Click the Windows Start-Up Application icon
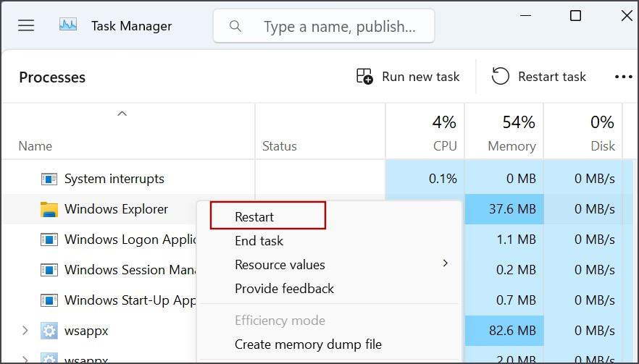Screen dimensions: 639x364 coord(49,300)
